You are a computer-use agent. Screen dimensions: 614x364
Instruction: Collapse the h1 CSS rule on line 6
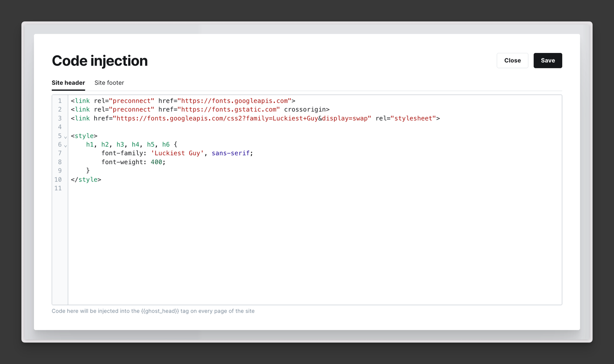[65, 145]
